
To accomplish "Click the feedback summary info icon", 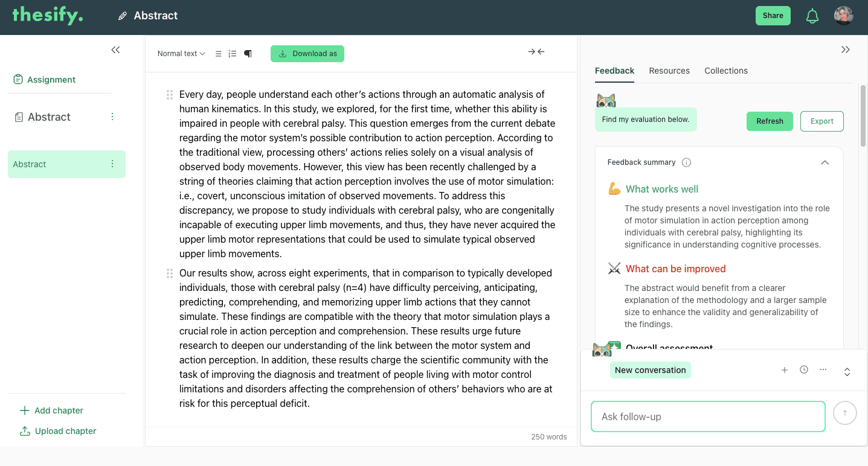I will click(x=686, y=162).
